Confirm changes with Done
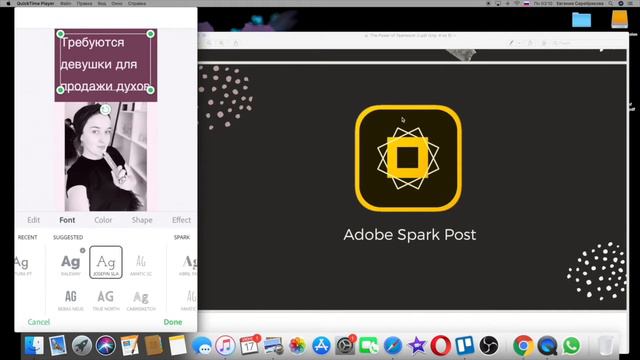This screenshot has width=640, height=360. click(173, 322)
